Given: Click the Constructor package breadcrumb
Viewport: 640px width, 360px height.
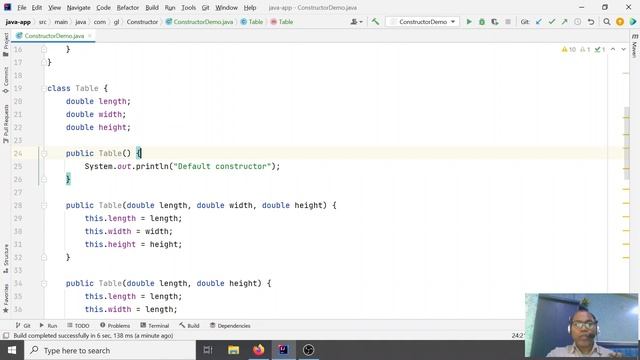Looking at the screenshot, I should [x=142, y=22].
